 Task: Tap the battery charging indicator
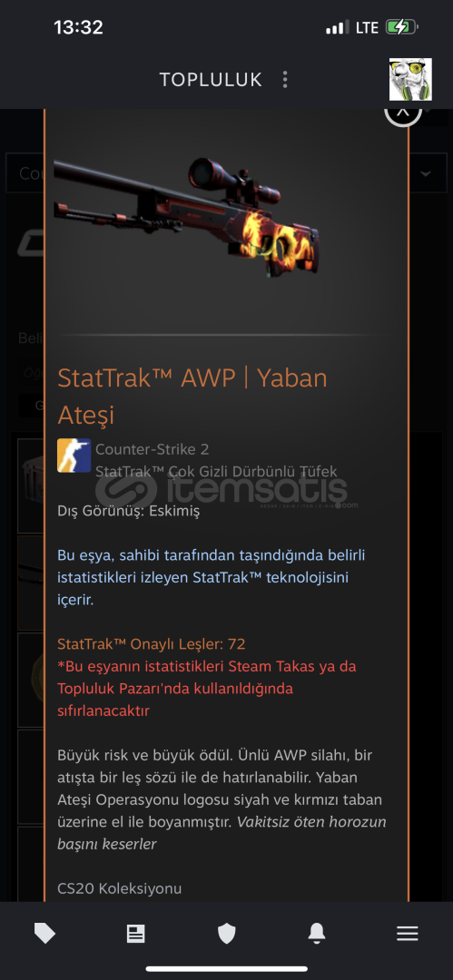click(x=401, y=27)
